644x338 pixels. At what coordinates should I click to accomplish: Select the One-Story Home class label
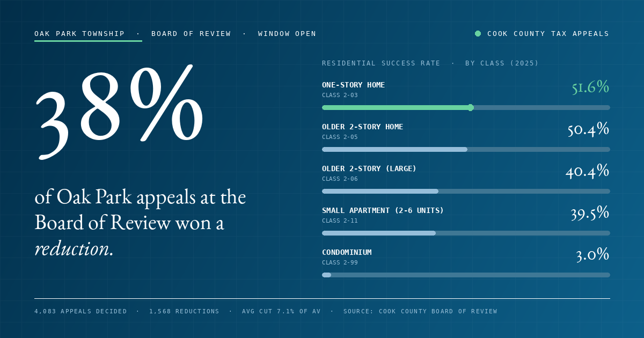tap(354, 85)
